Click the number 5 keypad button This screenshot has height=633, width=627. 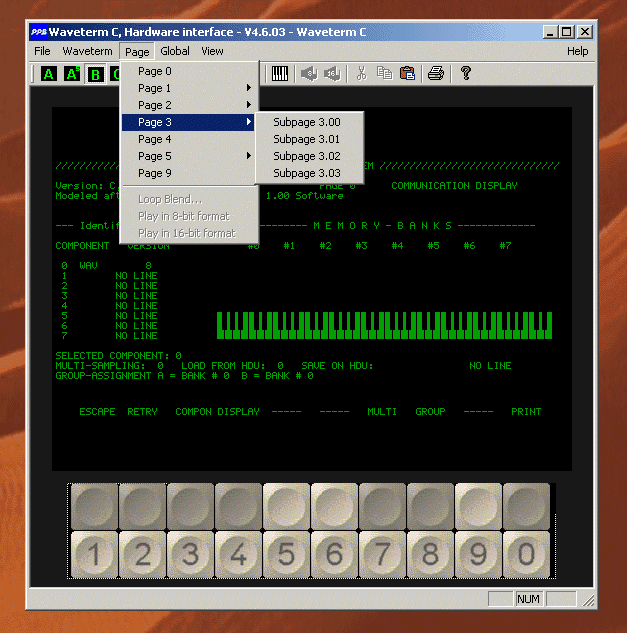coord(287,554)
